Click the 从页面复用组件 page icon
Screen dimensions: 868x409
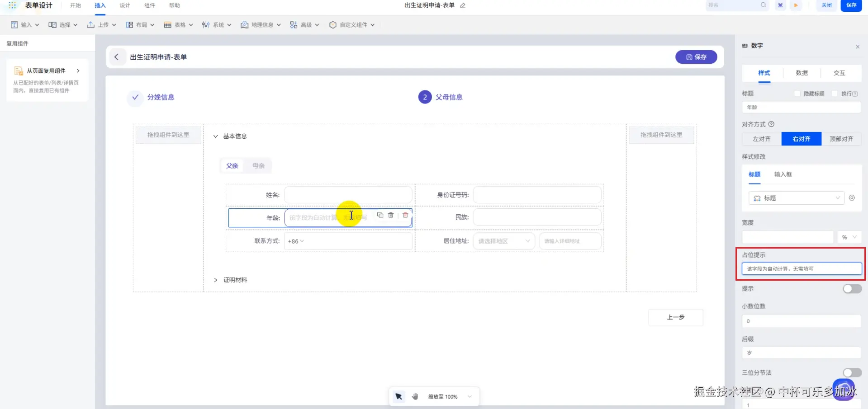coord(19,71)
